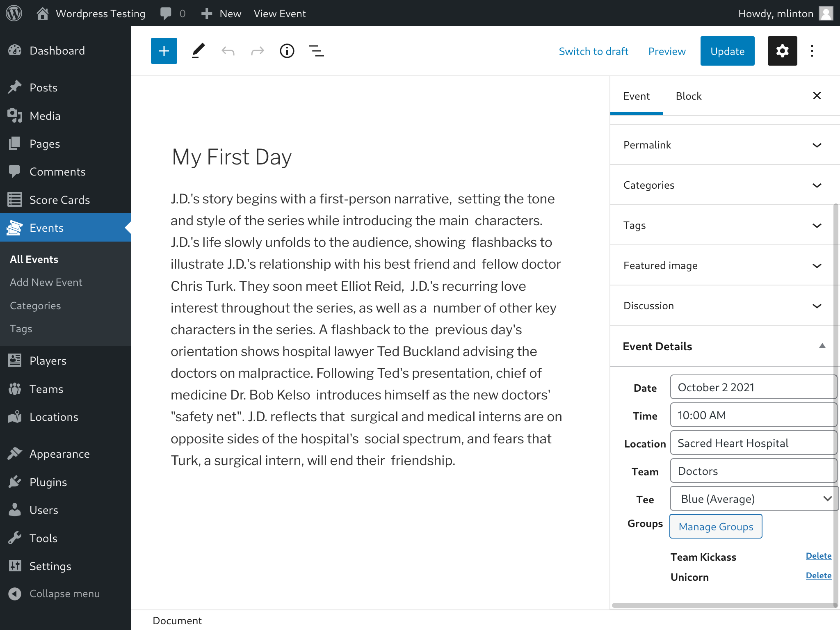Open the Wordpress Testing home icon

[x=42, y=14]
